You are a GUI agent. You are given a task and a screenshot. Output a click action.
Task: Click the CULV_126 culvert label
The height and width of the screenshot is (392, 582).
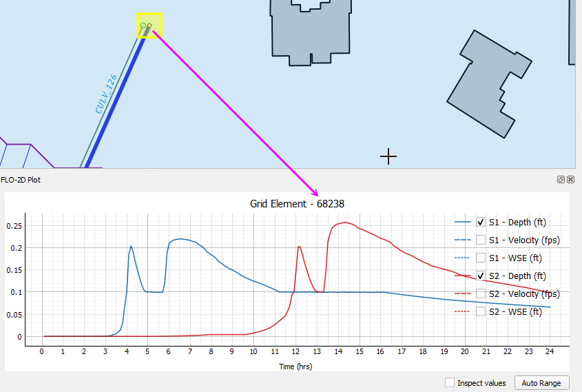106,94
